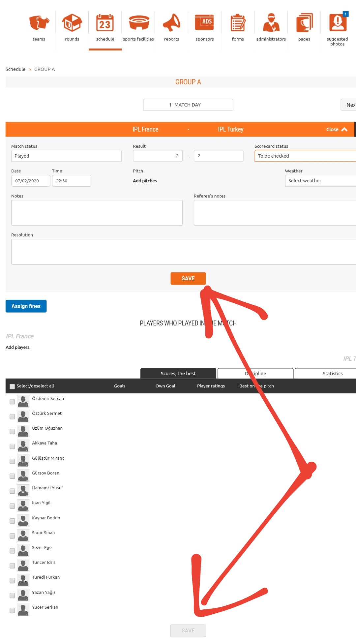Screen dimensions: 356x644
Task: Collapse the match panel with Close
Action: 337,130
